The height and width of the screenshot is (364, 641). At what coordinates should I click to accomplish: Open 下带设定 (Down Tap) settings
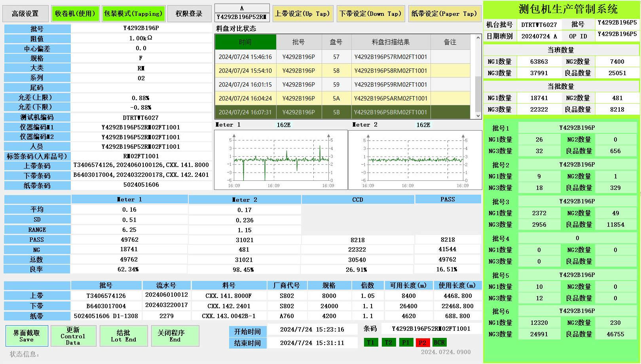[370, 13]
